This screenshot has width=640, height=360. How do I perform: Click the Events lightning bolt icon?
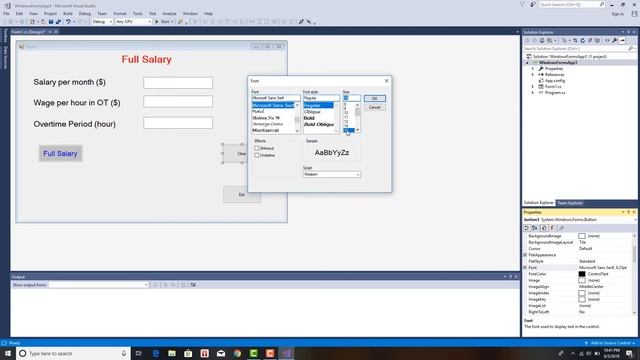tap(552, 228)
